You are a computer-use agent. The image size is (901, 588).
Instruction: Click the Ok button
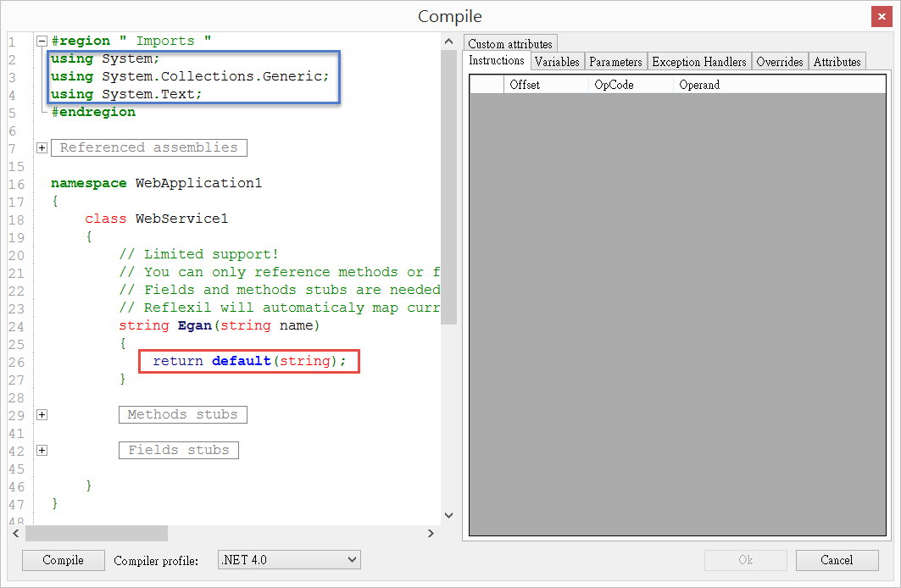(746, 560)
